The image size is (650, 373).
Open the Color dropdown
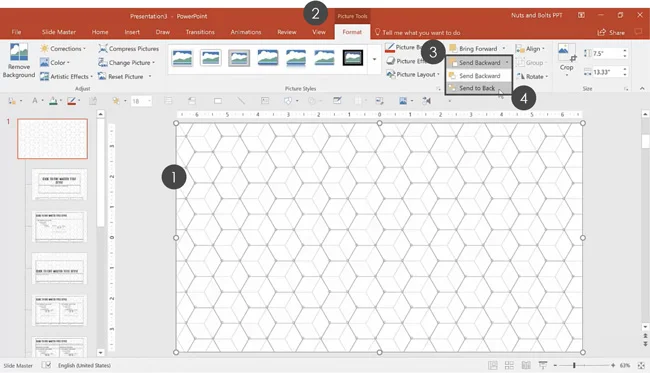coord(55,63)
